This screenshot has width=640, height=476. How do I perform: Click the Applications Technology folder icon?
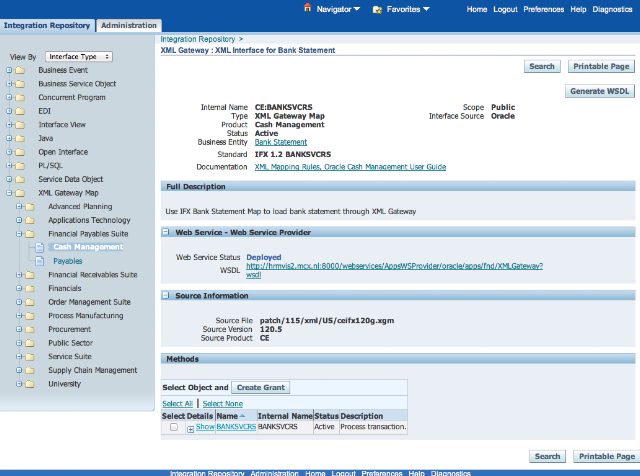[x=30, y=220]
